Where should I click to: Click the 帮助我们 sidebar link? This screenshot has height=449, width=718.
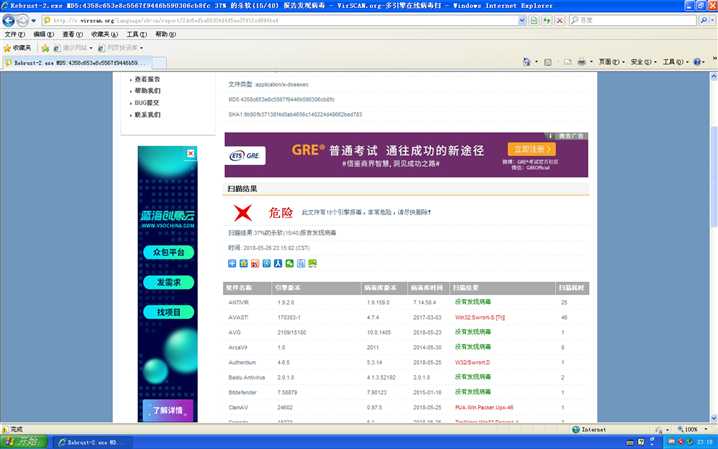147,91
